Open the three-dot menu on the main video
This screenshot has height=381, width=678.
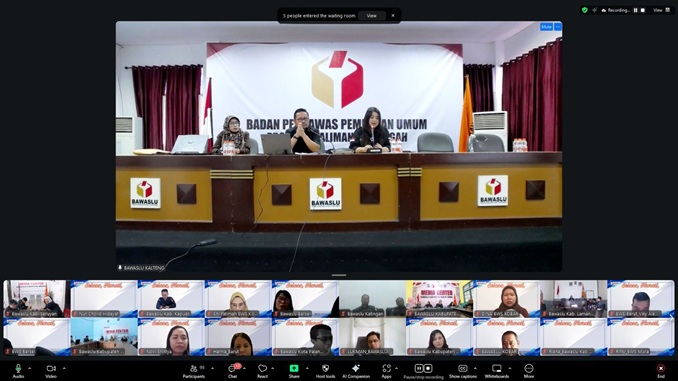pyautogui.click(x=558, y=27)
